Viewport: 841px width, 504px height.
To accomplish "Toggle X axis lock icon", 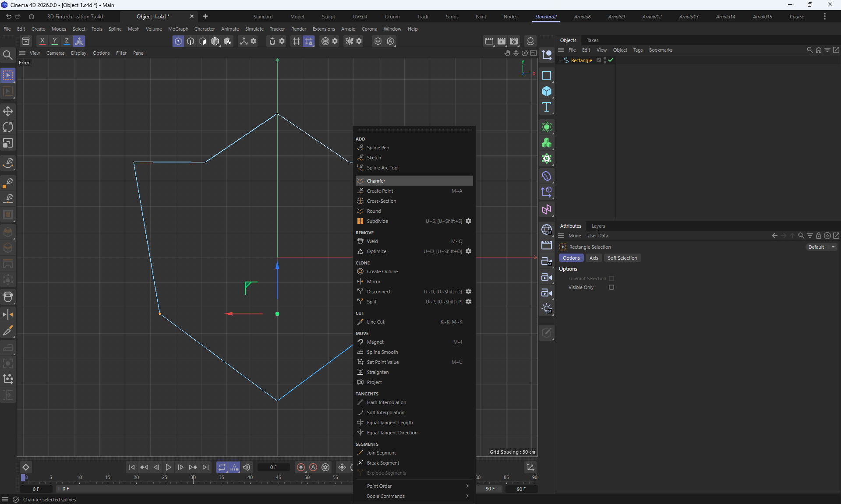I will coord(42,41).
